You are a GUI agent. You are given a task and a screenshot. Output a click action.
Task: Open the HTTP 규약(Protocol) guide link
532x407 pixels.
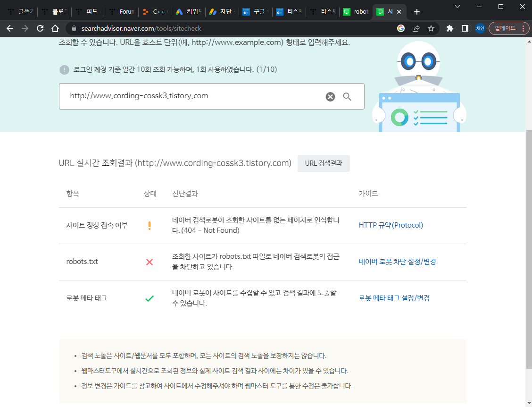[391, 225]
